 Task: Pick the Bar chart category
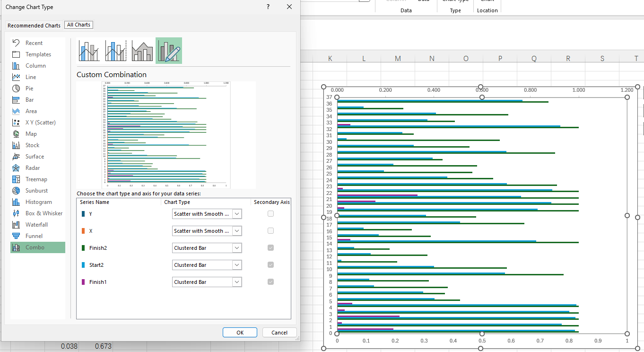(x=38, y=100)
